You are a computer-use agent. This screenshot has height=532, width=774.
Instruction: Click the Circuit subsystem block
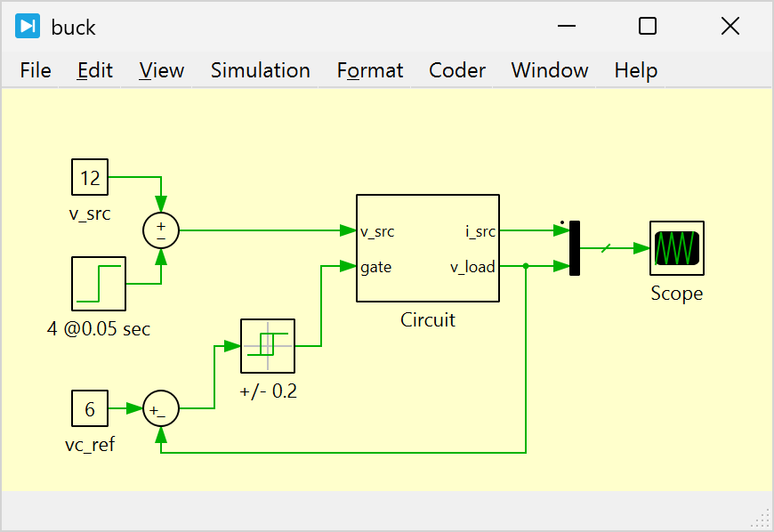coord(427,248)
